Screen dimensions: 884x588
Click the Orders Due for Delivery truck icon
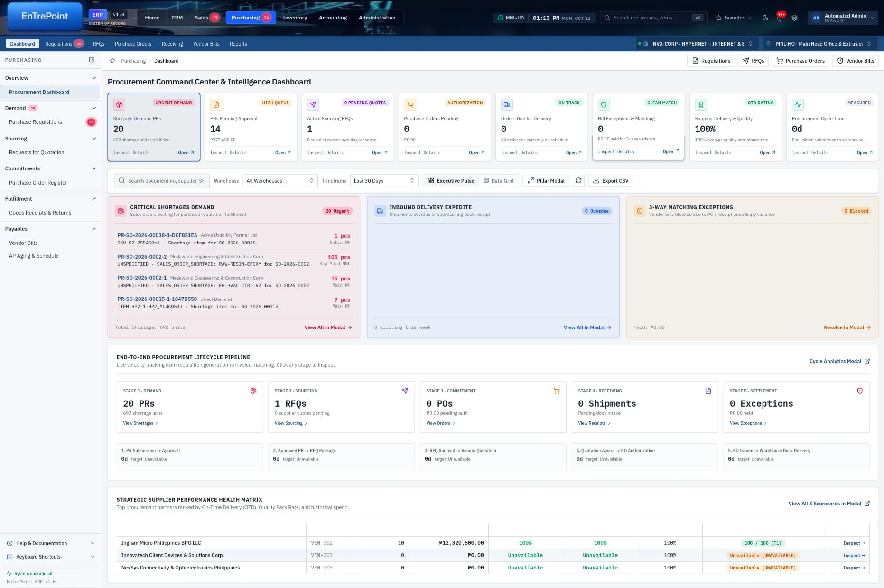coord(507,104)
